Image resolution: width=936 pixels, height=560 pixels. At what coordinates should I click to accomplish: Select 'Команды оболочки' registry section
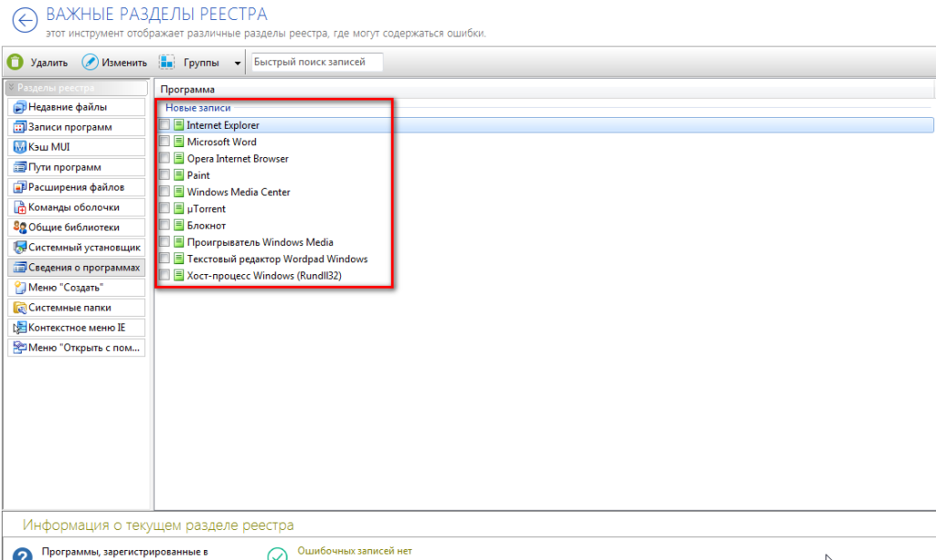(x=77, y=207)
